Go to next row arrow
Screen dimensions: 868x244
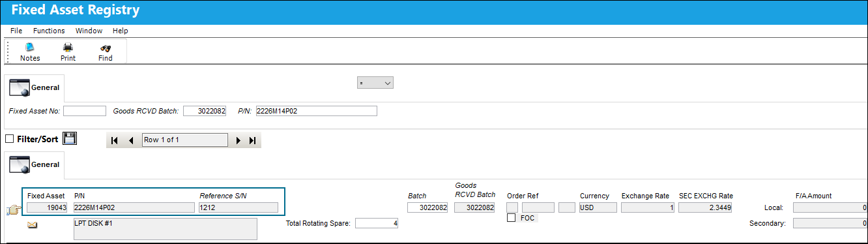[238, 140]
